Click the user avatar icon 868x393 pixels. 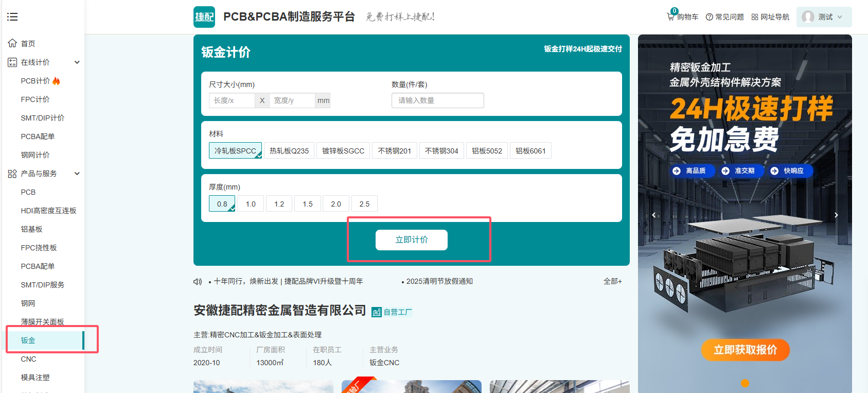(808, 17)
